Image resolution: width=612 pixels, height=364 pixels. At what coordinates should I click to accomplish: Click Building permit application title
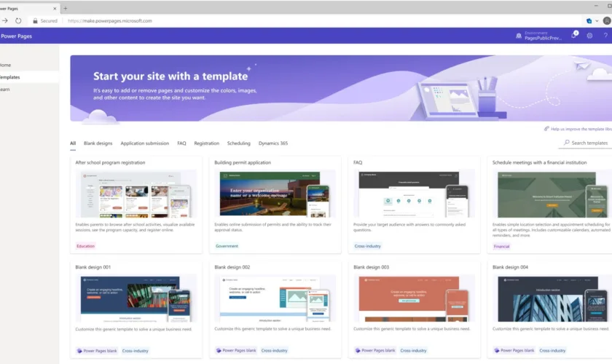click(x=243, y=162)
